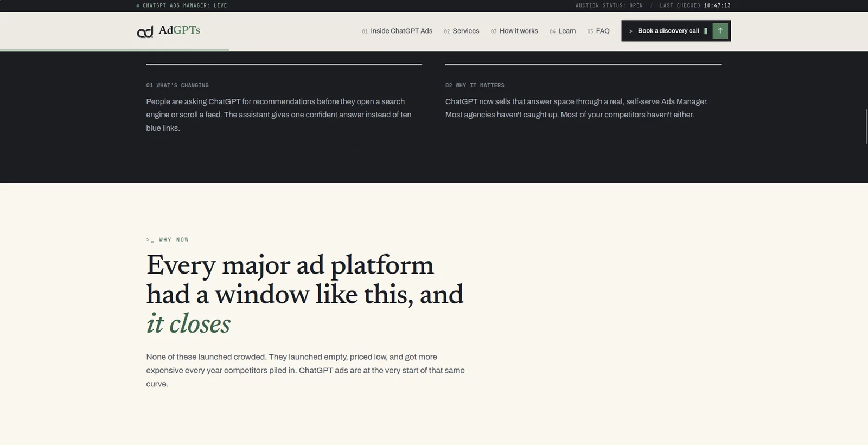Viewport: 868px width, 445px height.
Task: Click the green up-arrow icon in header
Action: [x=720, y=31]
